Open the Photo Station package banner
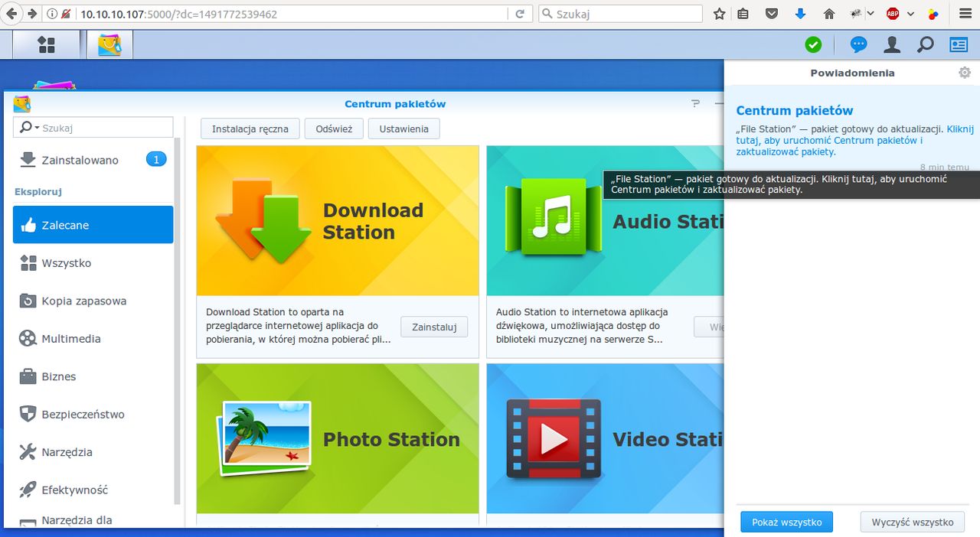The height and width of the screenshot is (537, 980). point(338,438)
